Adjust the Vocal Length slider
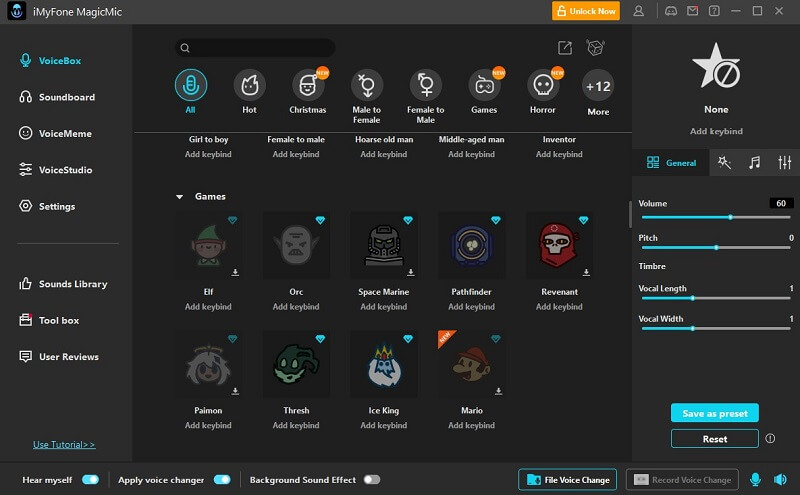Screen dimensions: 800x495 pyautogui.click(x=716, y=298)
